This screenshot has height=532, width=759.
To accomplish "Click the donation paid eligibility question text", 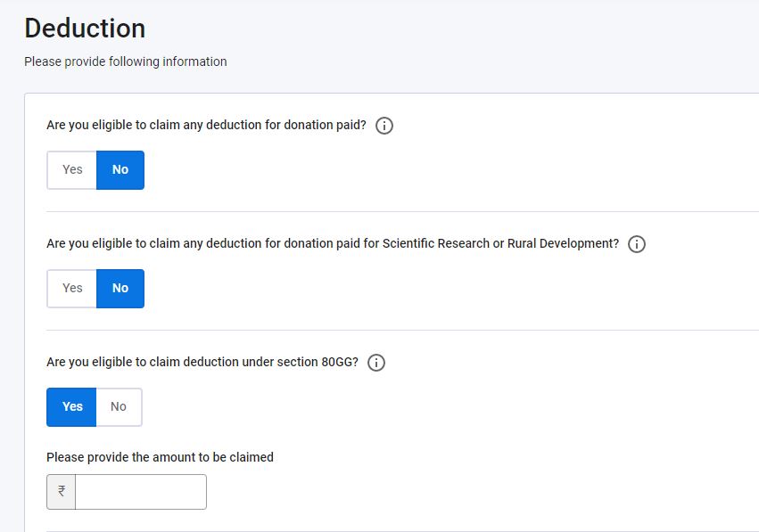I will tap(206, 125).
